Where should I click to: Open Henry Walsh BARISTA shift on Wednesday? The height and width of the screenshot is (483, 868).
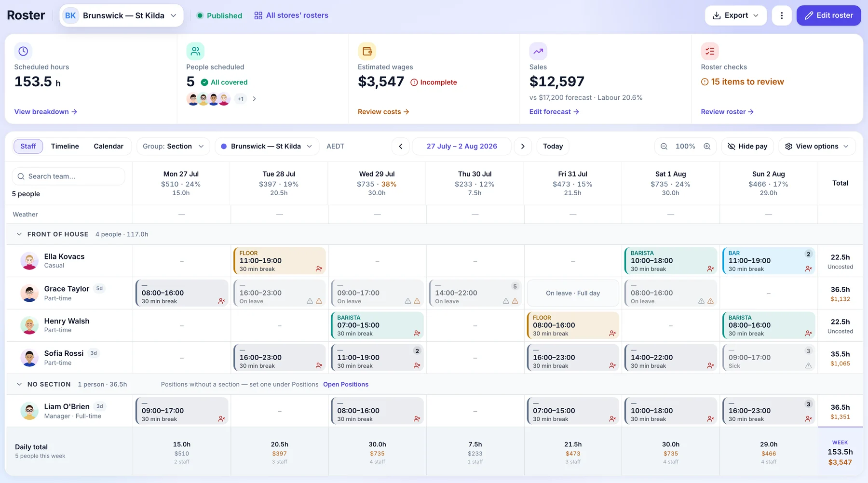pyautogui.click(x=377, y=325)
